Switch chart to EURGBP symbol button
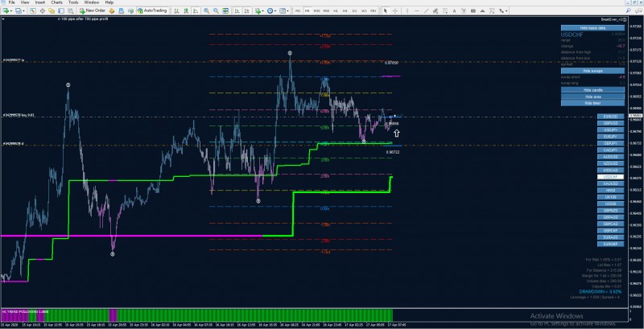This screenshot has height=329, width=644. (x=611, y=244)
